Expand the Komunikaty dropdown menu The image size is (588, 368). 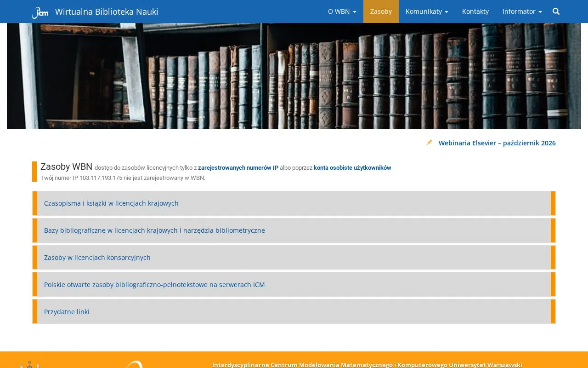click(x=427, y=11)
